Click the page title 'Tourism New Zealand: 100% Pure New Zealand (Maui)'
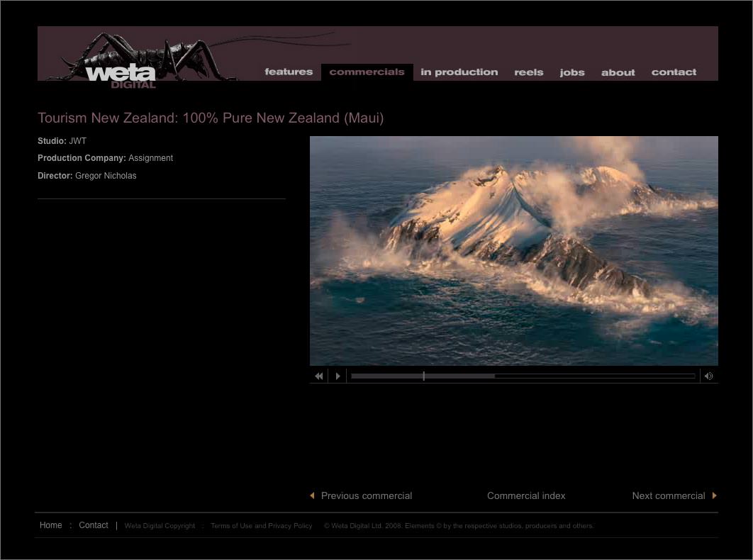Screen dimensions: 753x560 tap(211, 118)
